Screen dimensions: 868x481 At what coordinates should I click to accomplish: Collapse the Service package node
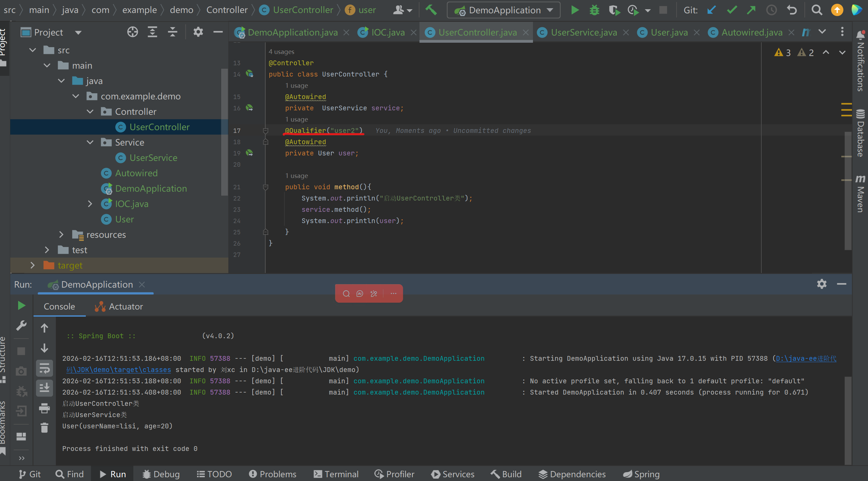point(90,142)
